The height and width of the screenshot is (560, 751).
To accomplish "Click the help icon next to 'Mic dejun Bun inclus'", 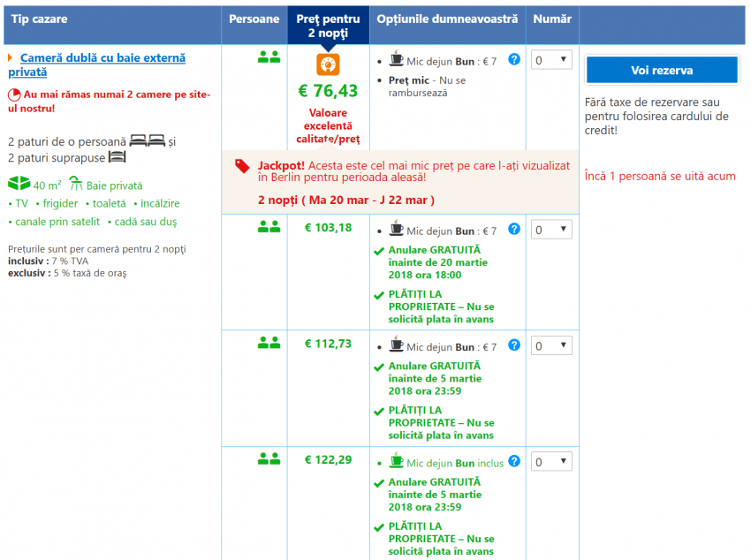I will pos(514,461).
